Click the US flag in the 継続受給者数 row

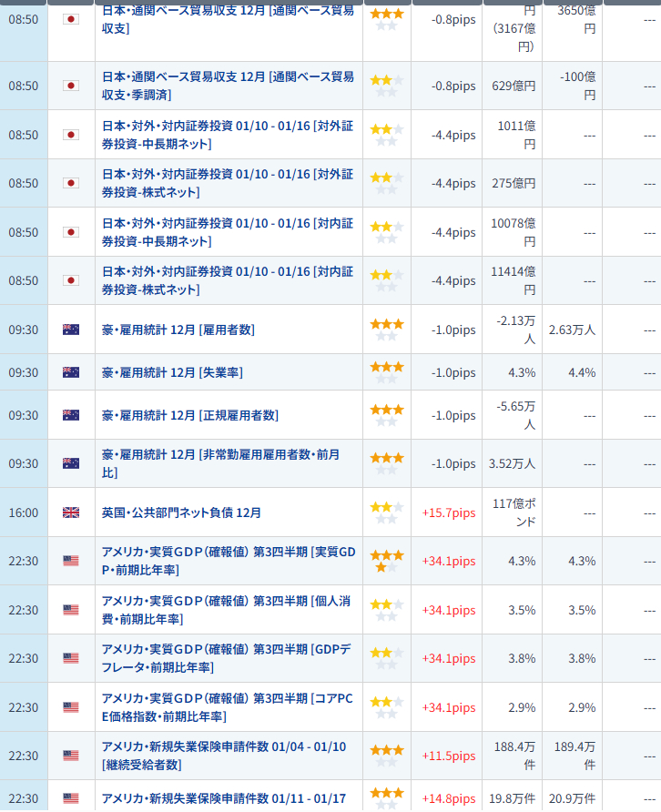point(70,756)
